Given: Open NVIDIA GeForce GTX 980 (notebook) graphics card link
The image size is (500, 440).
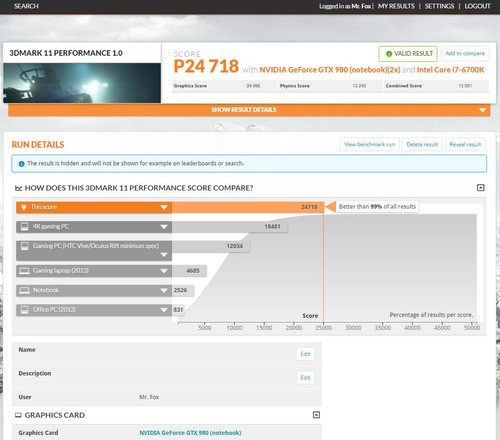Looking at the screenshot, I should click(x=190, y=433).
